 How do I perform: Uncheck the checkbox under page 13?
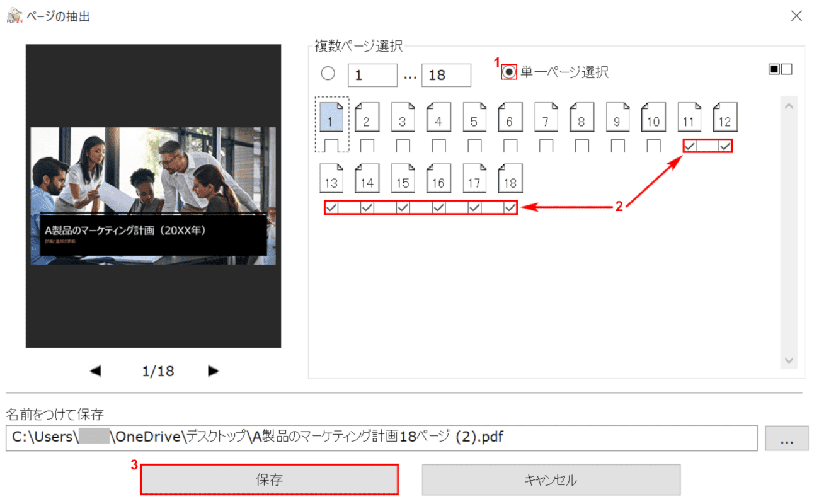point(332,207)
